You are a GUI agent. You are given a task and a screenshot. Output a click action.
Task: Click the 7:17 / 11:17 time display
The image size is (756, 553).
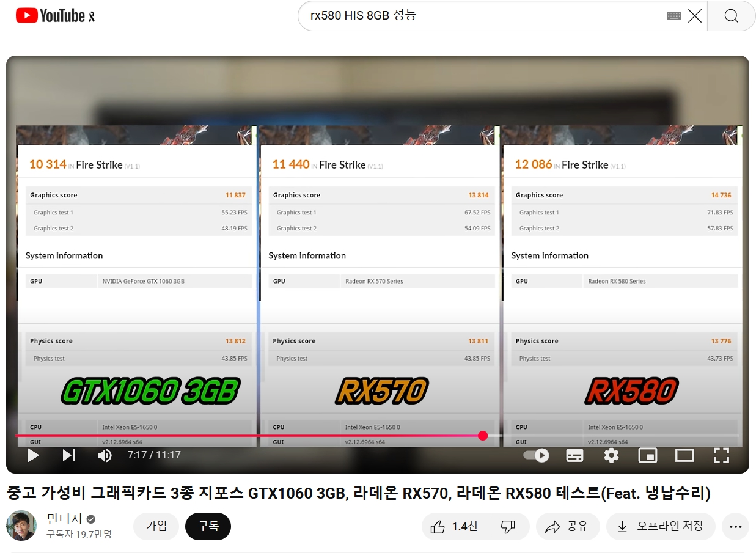coord(154,455)
